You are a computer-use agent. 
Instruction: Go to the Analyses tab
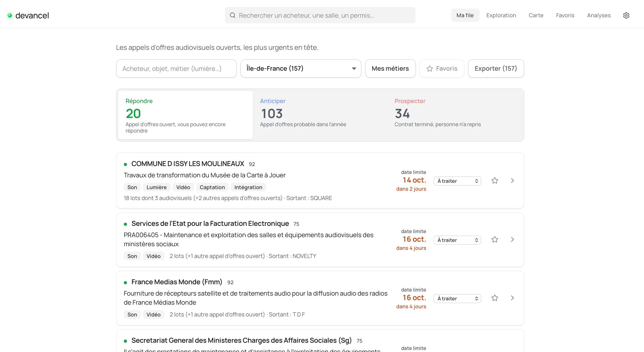point(599,15)
